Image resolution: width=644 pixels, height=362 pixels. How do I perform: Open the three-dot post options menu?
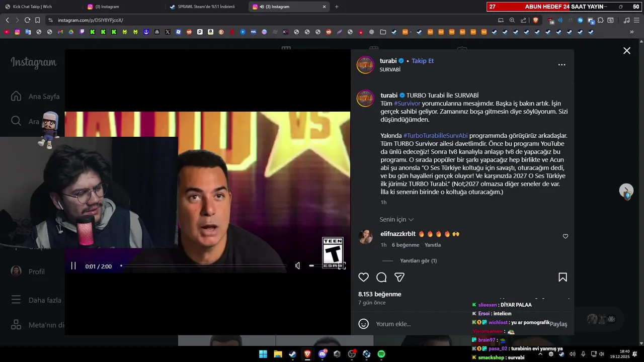tap(562, 64)
